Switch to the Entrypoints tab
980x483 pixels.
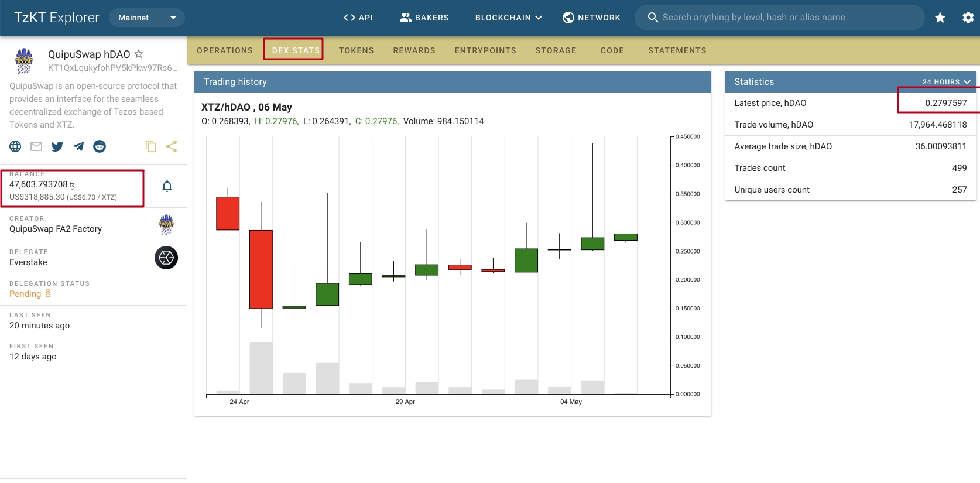coord(485,50)
